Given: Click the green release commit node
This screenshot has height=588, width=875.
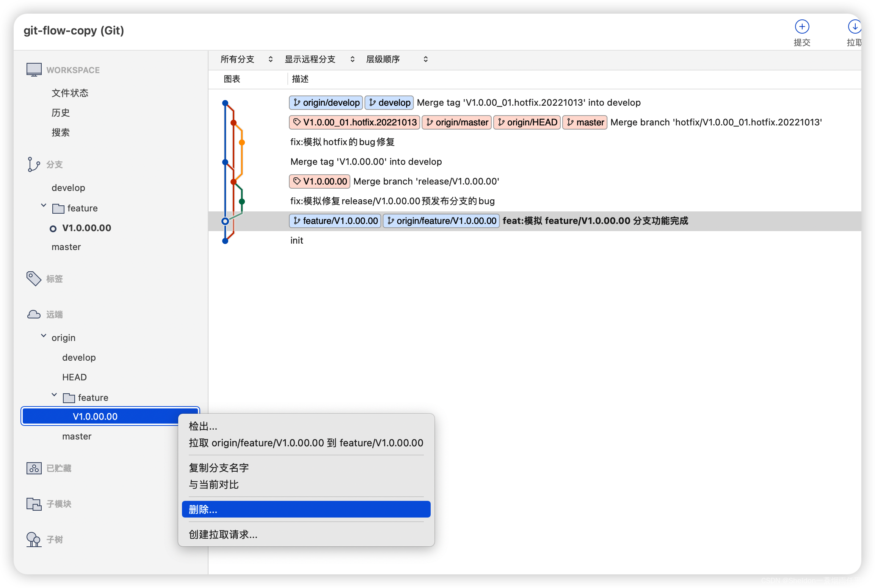Looking at the screenshot, I should [242, 202].
